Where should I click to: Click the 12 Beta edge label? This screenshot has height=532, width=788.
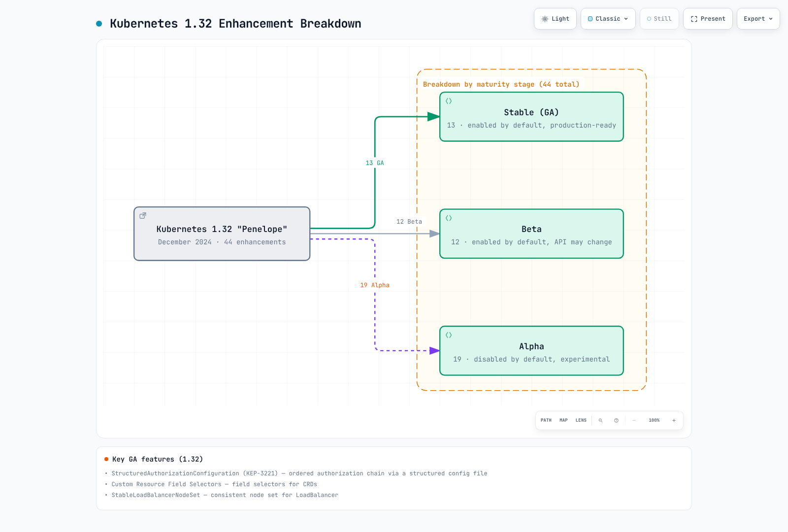pos(409,222)
